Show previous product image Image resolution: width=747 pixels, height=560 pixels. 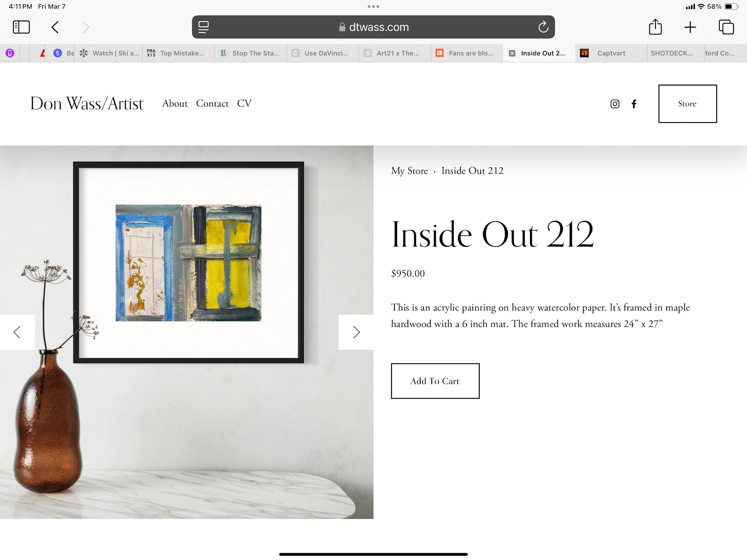[x=17, y=332]
